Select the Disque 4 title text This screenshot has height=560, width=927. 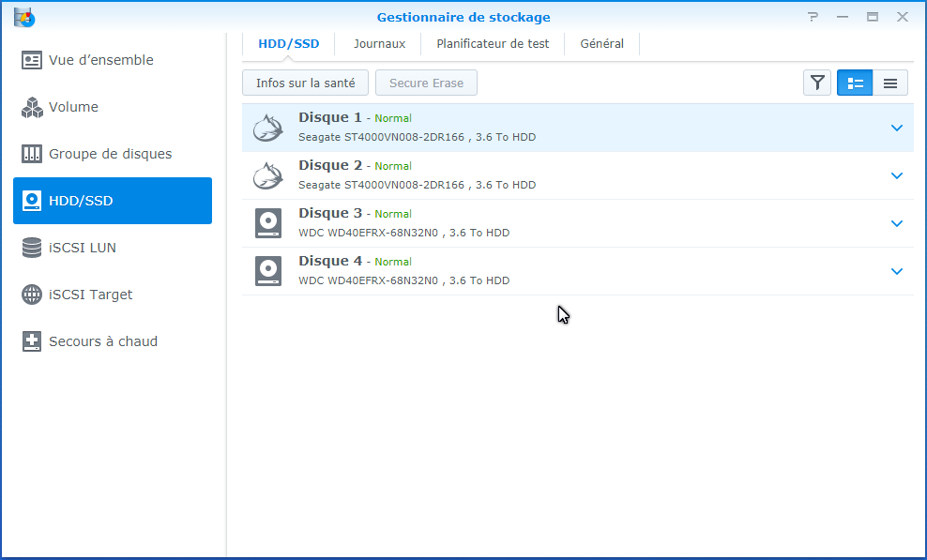(x=330, y=261)
